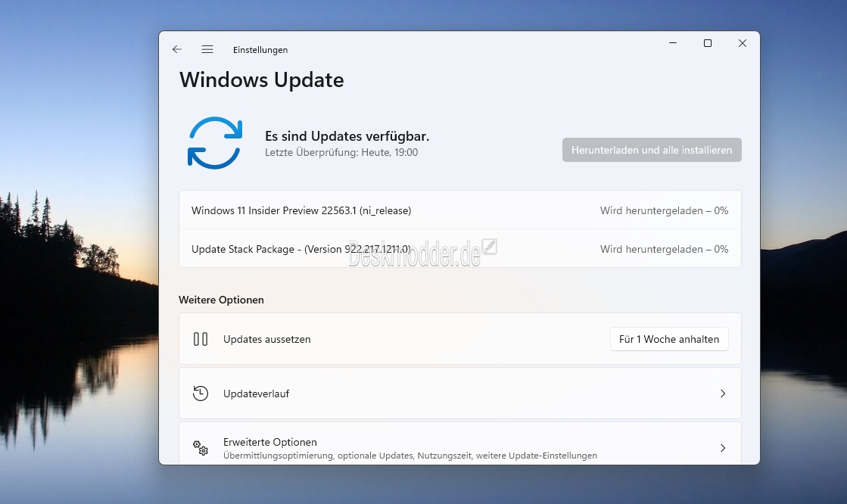Minimize the Einstellungen window

click(672, 43)
